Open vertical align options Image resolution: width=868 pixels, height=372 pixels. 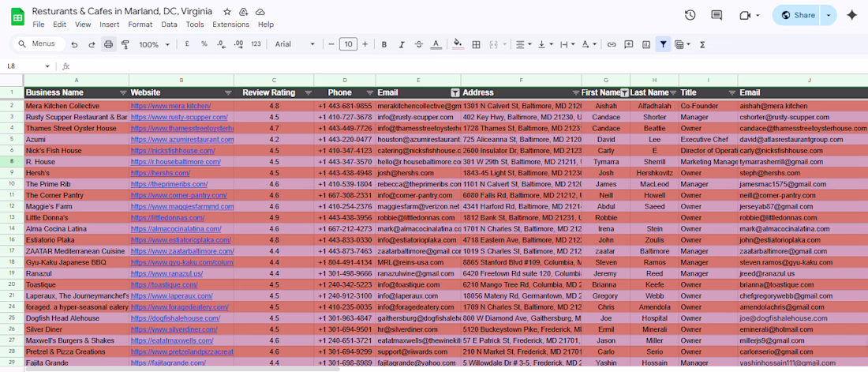[545, 44]
